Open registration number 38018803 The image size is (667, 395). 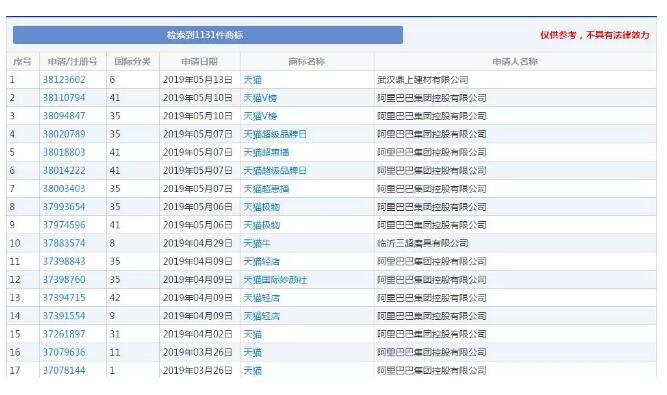pos(64,152)
